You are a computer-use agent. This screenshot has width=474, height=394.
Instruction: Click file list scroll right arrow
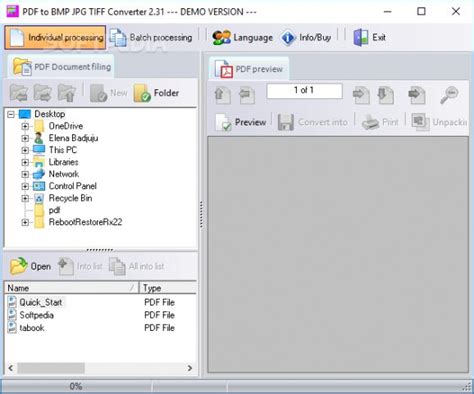190,368
